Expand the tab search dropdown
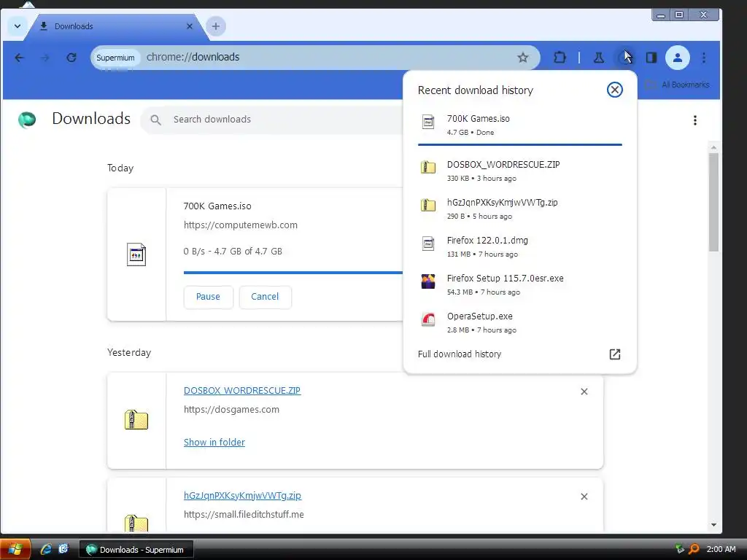The width and height of the screenshot is (747, 560). (x=18, y=26)
